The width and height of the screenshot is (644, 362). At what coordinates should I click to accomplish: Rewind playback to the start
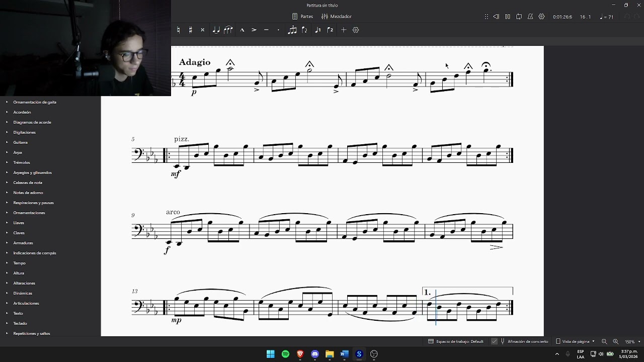(496, 17)
